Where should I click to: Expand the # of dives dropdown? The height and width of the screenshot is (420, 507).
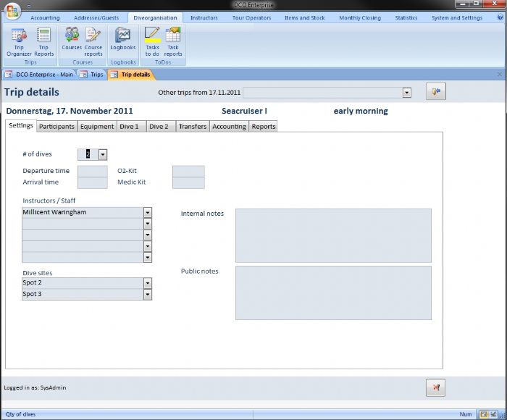click(x=103, y=154)
